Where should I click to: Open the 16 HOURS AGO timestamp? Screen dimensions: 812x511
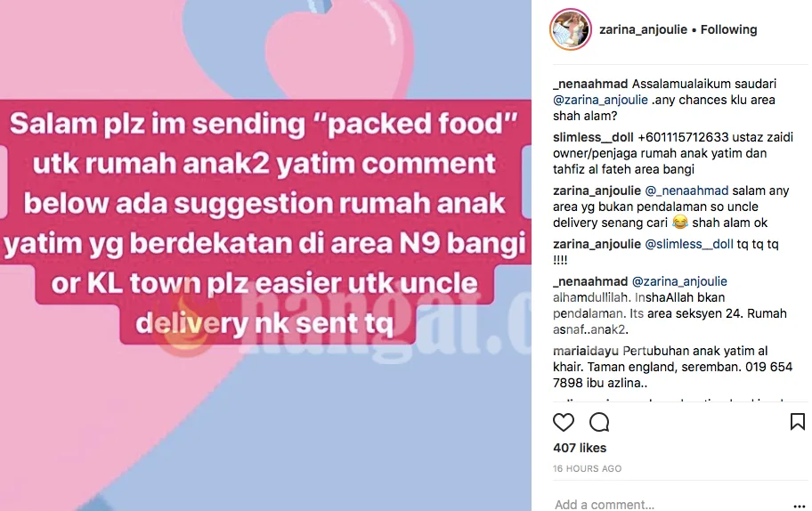coord(588,468)
